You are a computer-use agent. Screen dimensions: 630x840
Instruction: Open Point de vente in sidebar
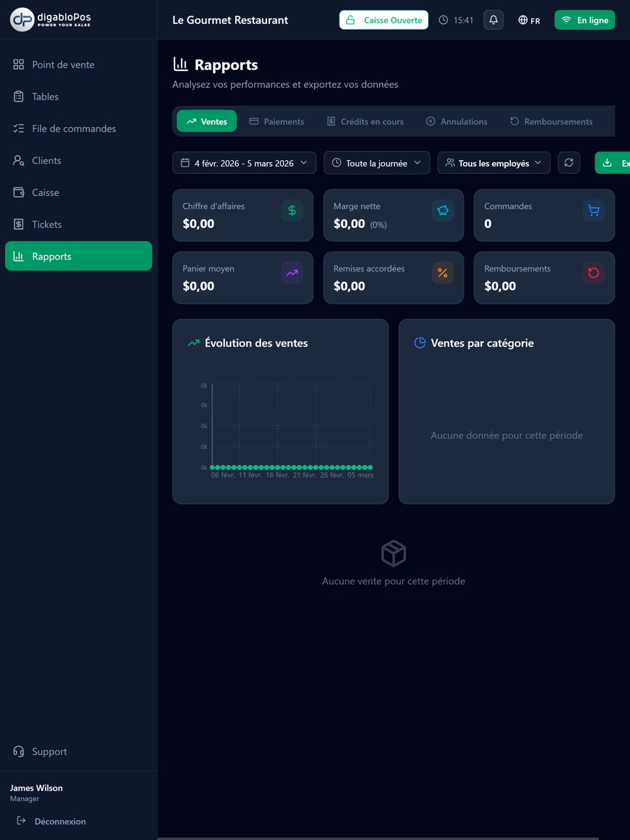click(78, 64)
